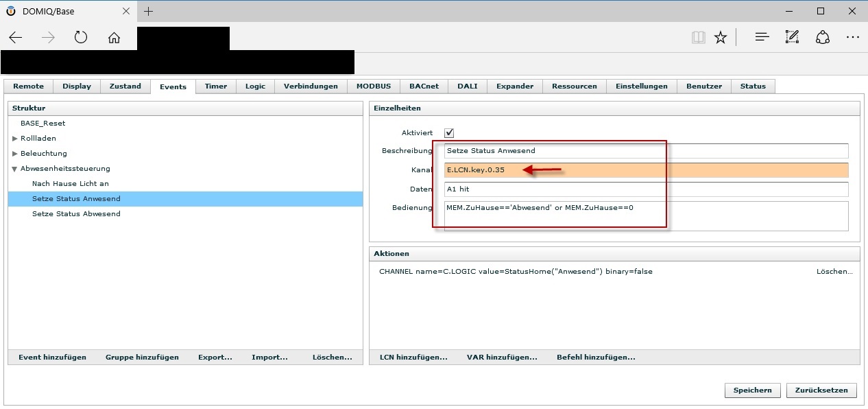The image size is (868, 409).
Task: Click the Speichern button
Action: click(752, 390)
